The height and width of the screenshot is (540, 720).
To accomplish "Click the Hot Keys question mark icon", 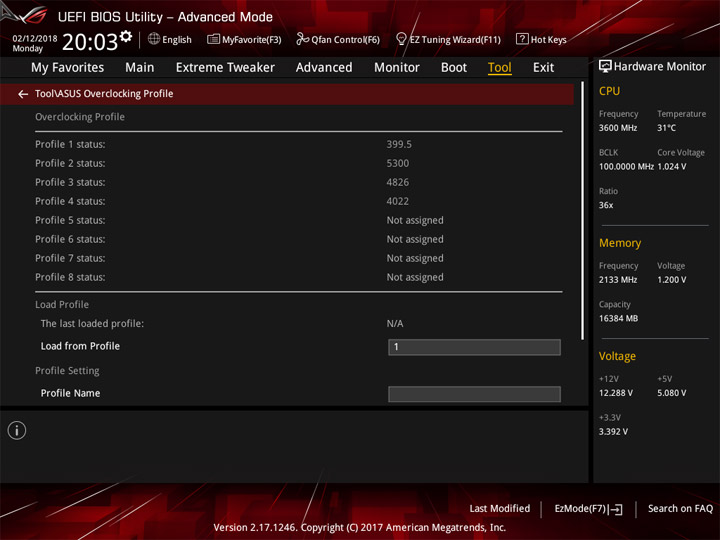I will pos(522,39).
